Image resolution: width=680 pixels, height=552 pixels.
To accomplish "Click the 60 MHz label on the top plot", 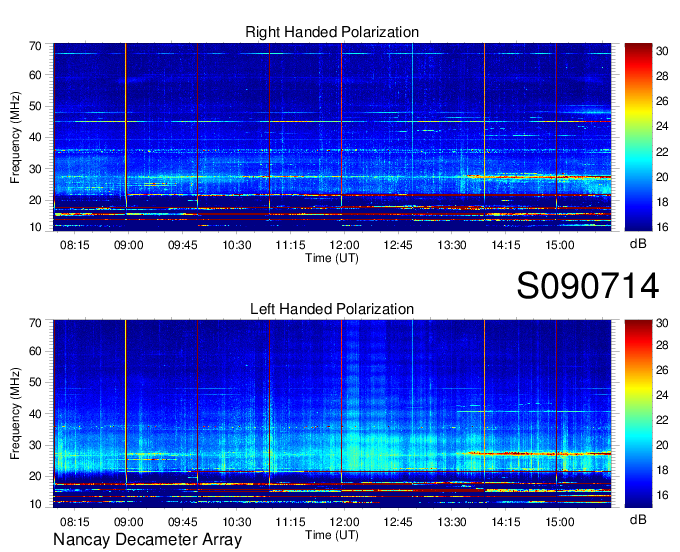I will pyautogui.click(x=35, y=75).
